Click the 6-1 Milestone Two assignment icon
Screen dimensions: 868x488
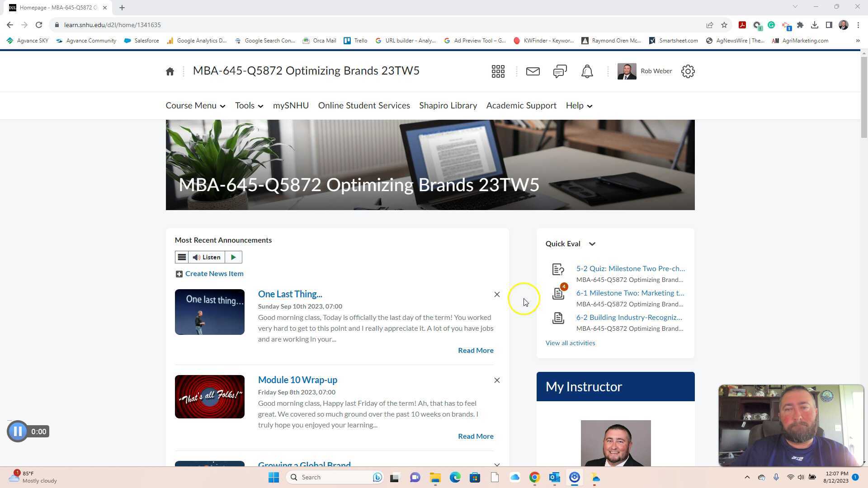click(x=558, y=294)
